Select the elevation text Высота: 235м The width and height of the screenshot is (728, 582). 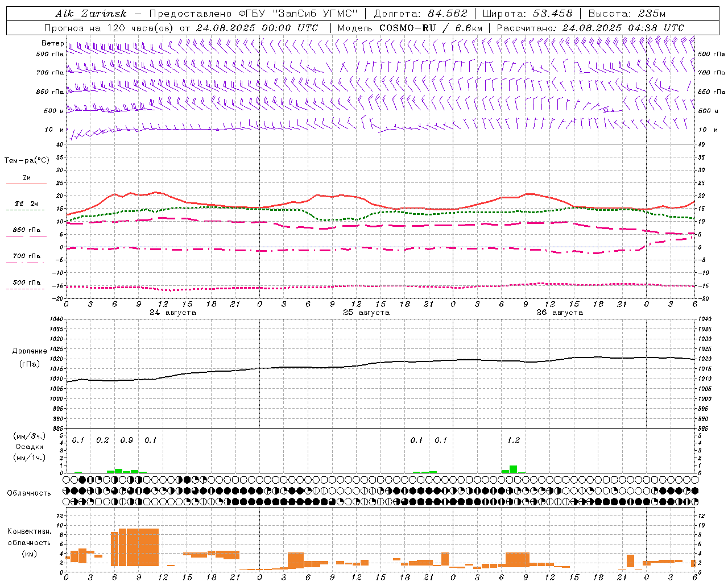(627, 14)
